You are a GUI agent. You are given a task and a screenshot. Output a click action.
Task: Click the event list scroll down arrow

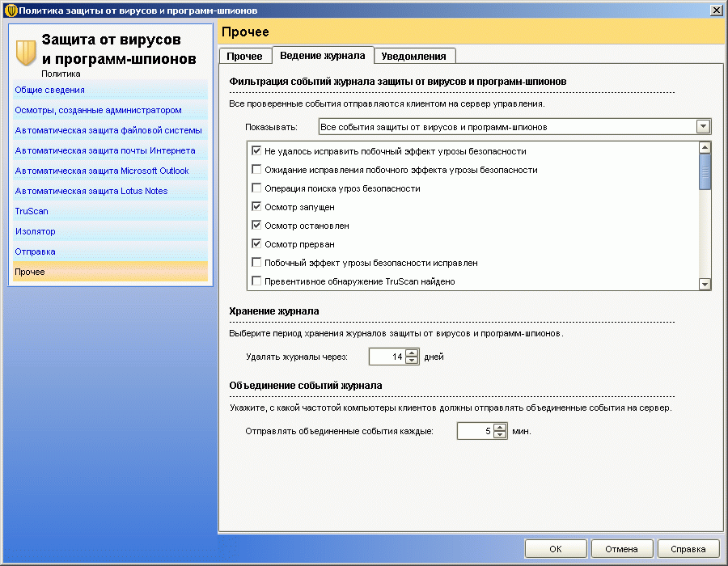[x=705, y=284]
